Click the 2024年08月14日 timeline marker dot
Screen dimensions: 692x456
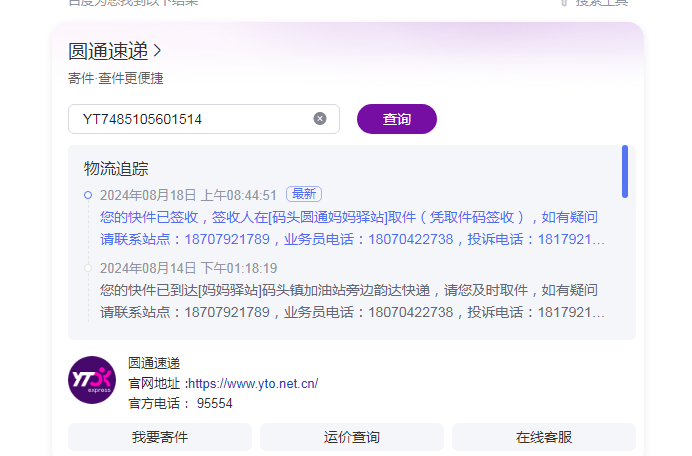pos(88,268)
